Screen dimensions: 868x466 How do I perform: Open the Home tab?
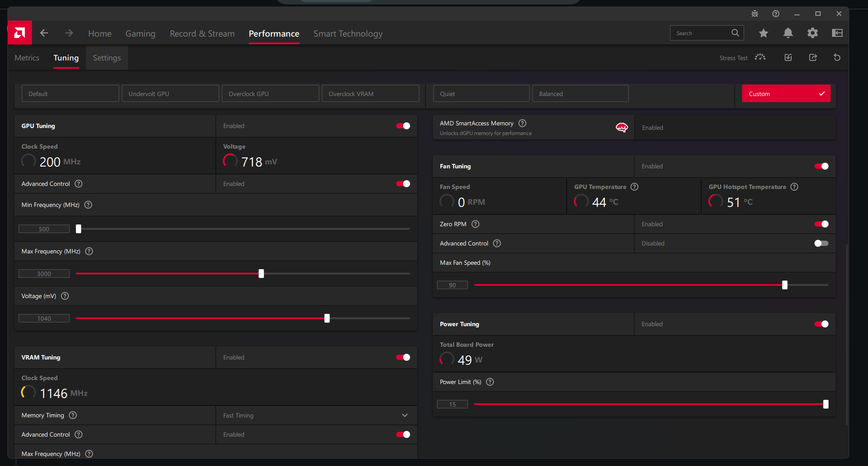click(x=100, y=34)
